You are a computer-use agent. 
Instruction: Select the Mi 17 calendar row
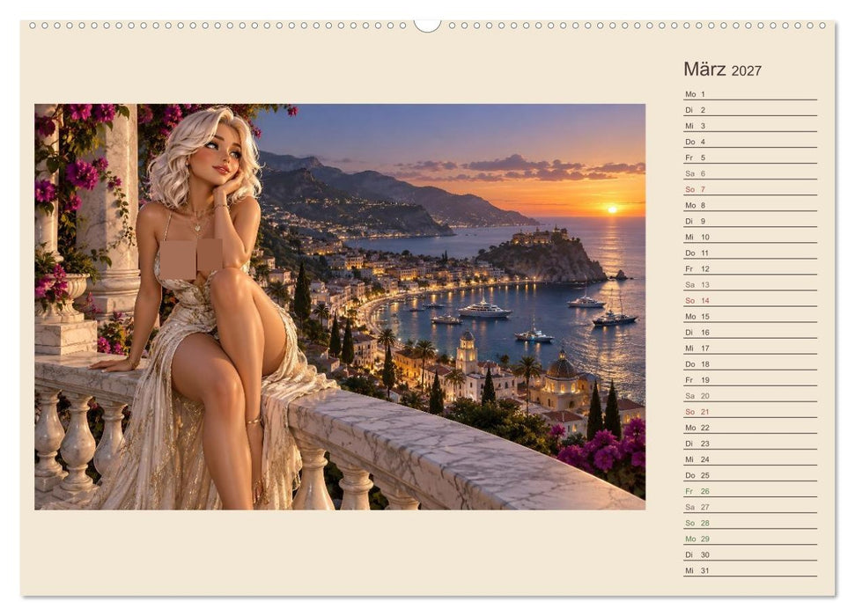coord(750,348)
